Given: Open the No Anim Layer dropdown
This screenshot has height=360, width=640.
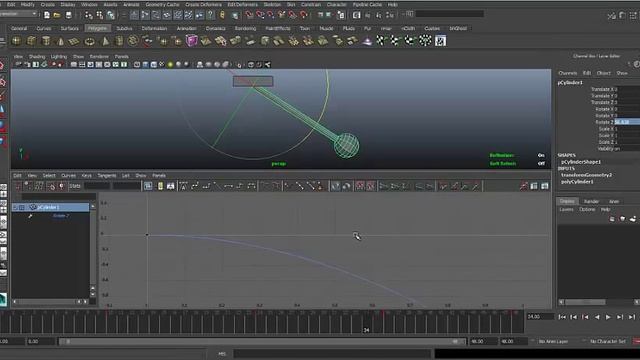Looking at the screenshot, I should pyautogui.click(x=553, y=341).
